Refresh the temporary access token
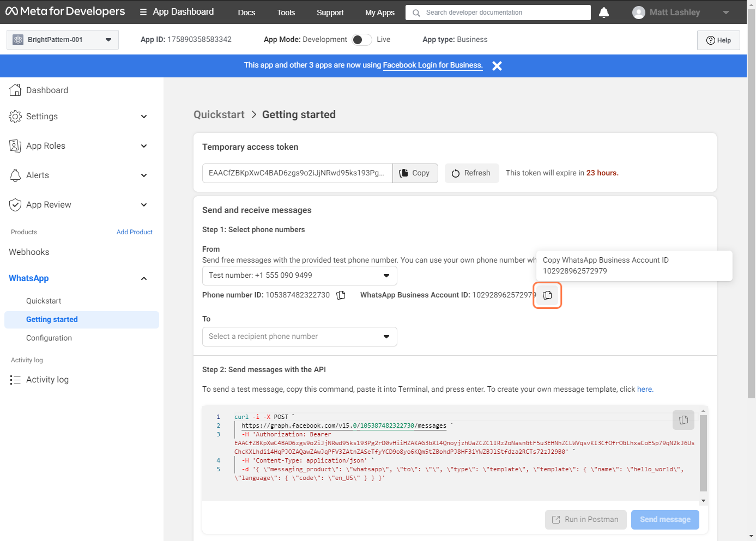This screenshot has height=541, width=756. 471,173
